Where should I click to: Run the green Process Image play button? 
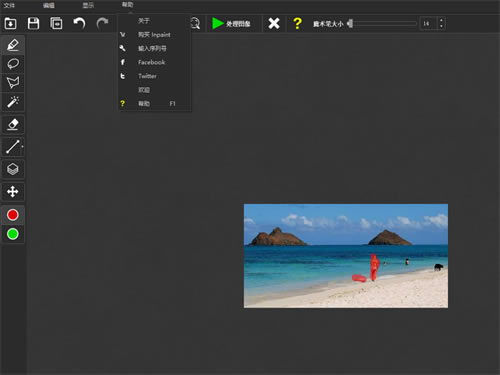tap(231, 24)
